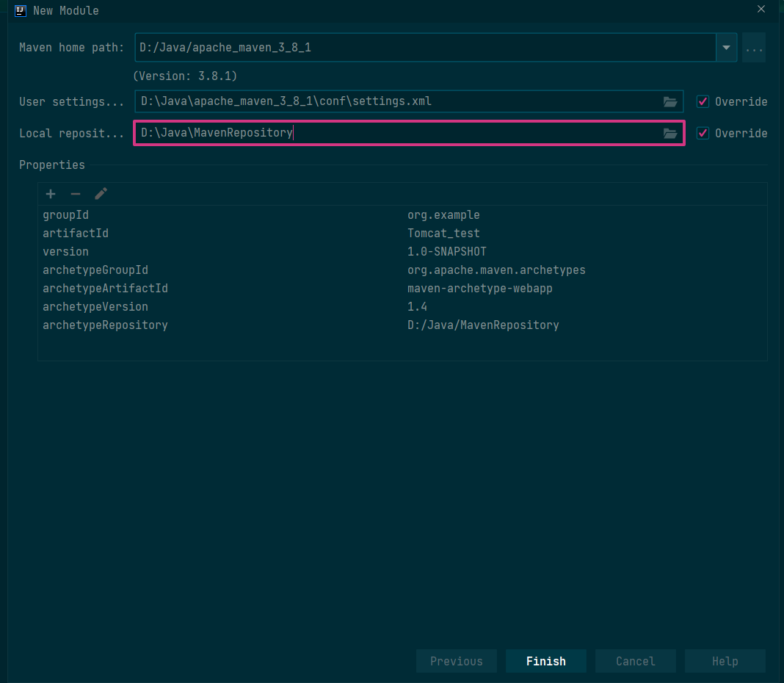Open folder browser for User settings file
784x683 pixels.
[670, 101]
